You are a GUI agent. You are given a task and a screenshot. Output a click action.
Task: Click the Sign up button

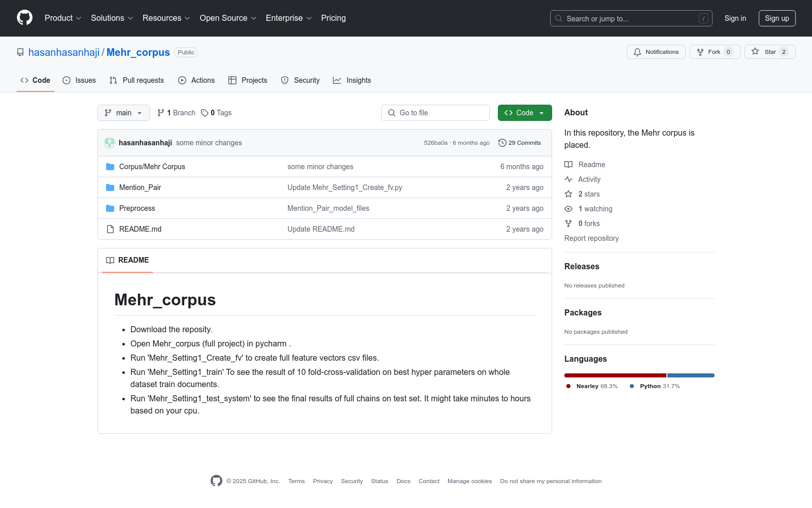tap(777, 18)
